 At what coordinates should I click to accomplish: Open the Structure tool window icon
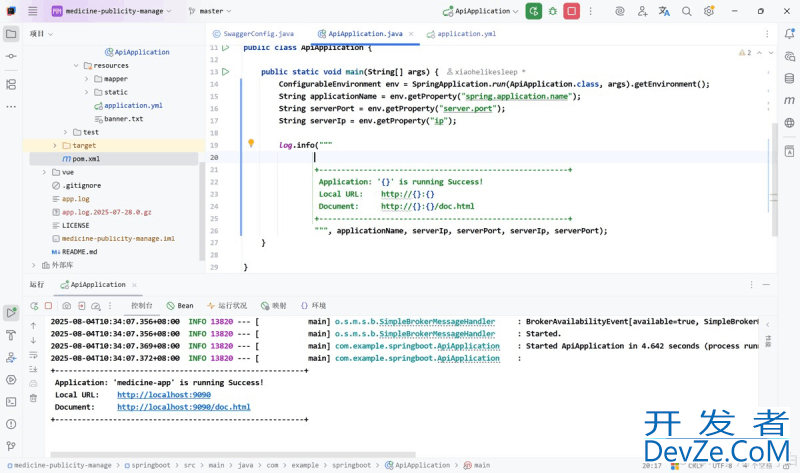11,85
